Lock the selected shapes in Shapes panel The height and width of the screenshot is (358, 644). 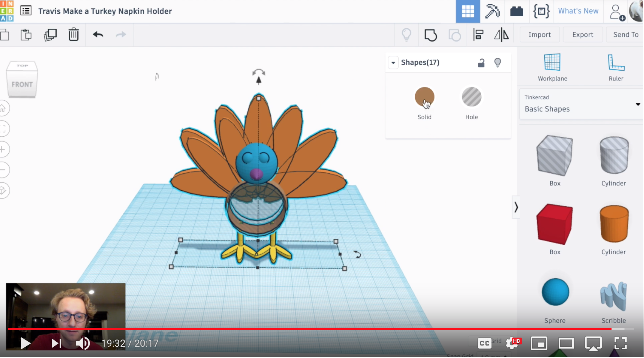[x=481, y=62]
